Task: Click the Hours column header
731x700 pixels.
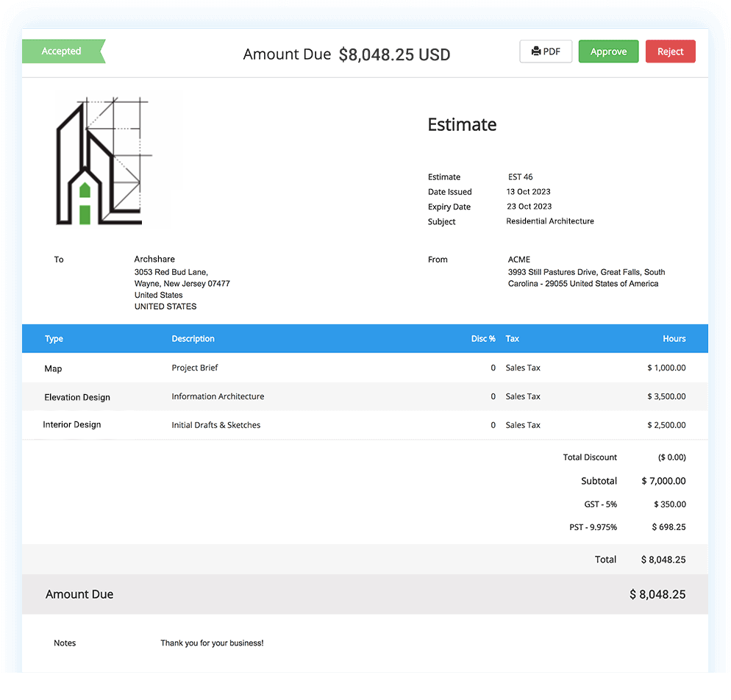Action: point(674,339)
